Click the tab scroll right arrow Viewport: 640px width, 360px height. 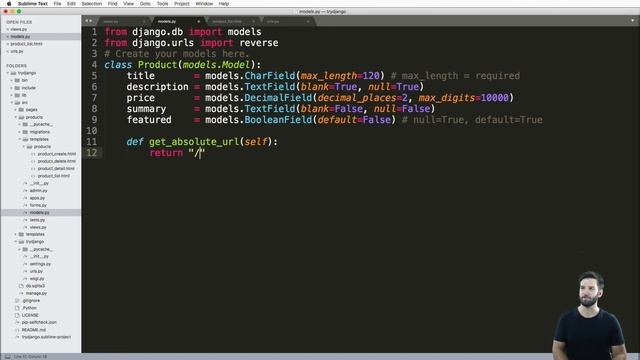tap(91, 21)
